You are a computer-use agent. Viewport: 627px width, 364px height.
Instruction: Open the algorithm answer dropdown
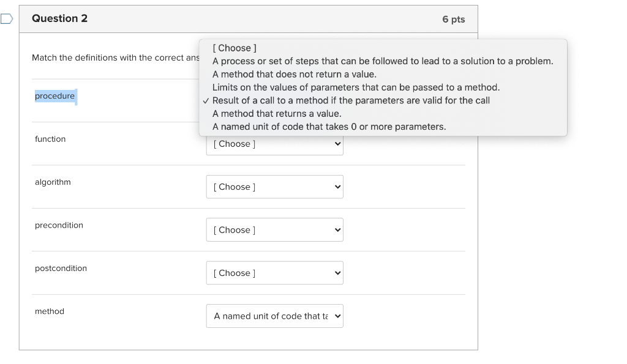[x=274, y=187]
